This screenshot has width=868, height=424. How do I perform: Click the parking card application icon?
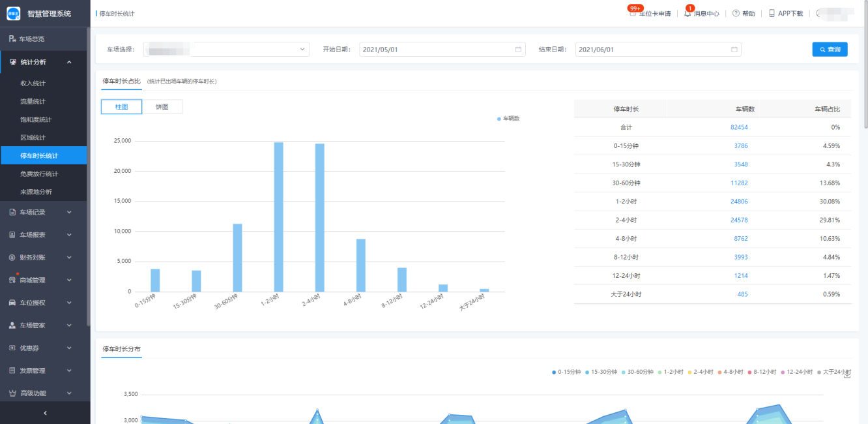633,14
